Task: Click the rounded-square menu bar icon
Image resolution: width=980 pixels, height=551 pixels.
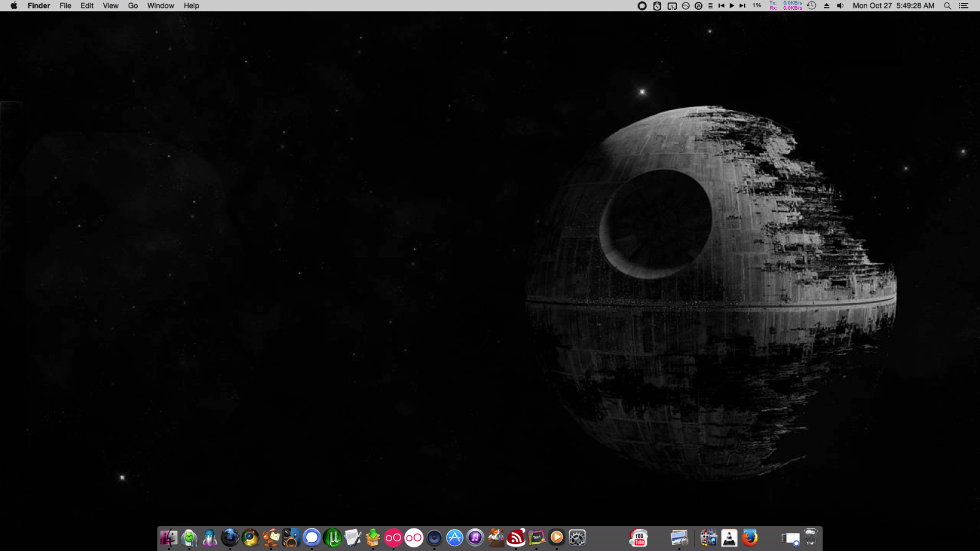Action: click(x=672, y=6)
